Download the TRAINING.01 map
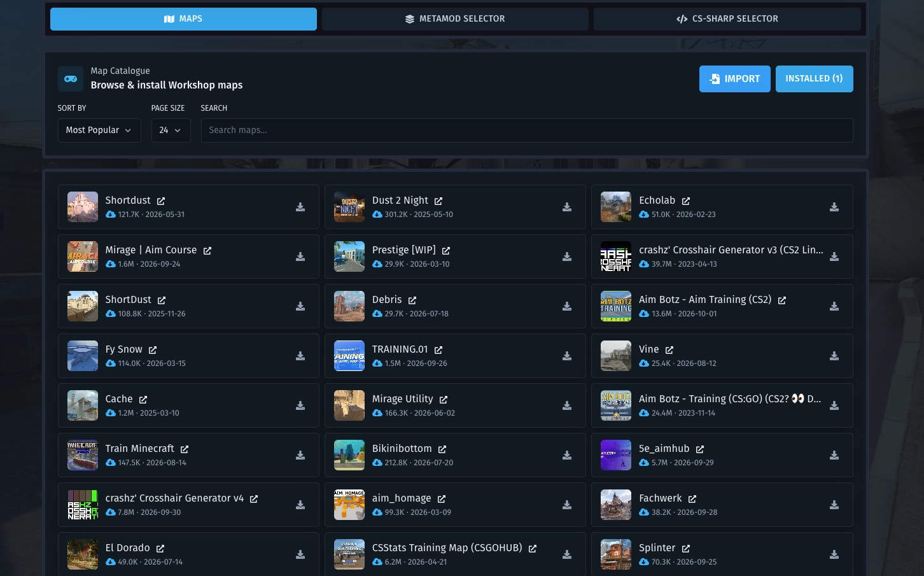Viewport: 924px width, 576px height. tap(567, 356)
